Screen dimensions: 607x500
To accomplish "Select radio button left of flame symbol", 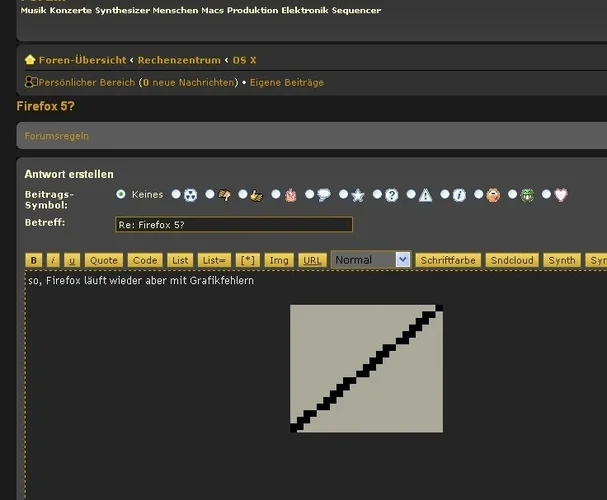I will click(276, 194).
